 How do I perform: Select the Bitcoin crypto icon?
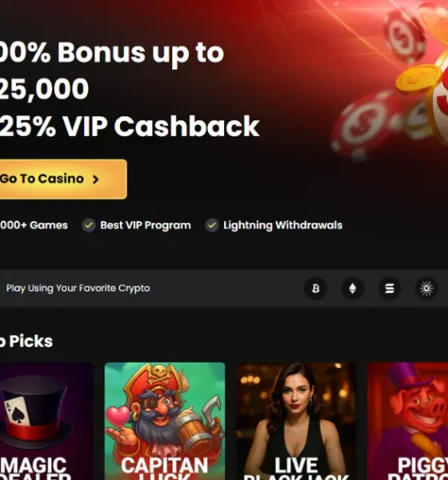315,288
